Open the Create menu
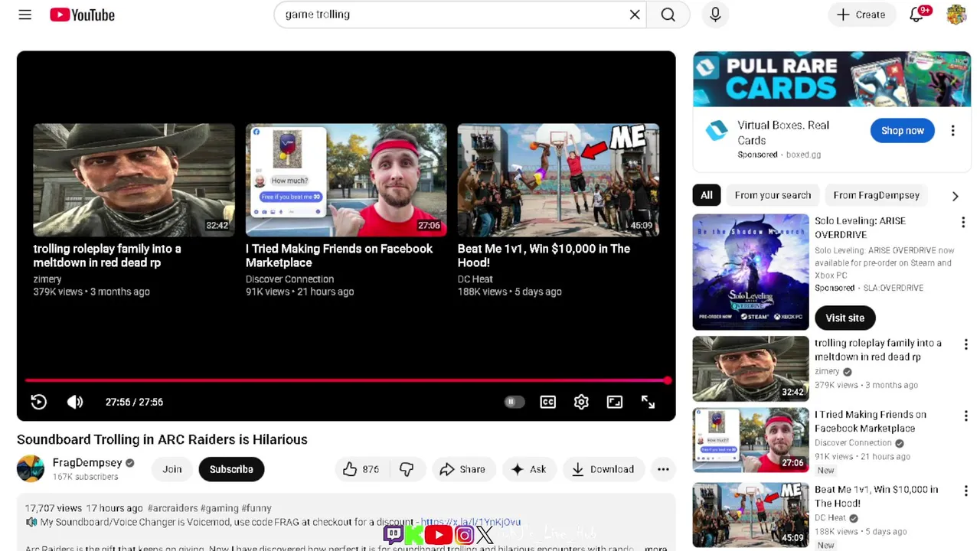 coord(861,15)
